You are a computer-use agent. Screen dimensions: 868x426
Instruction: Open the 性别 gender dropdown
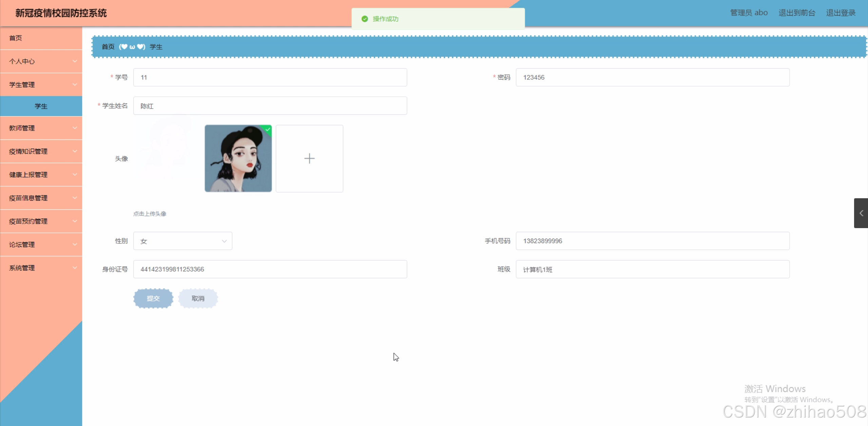(182, 241)
